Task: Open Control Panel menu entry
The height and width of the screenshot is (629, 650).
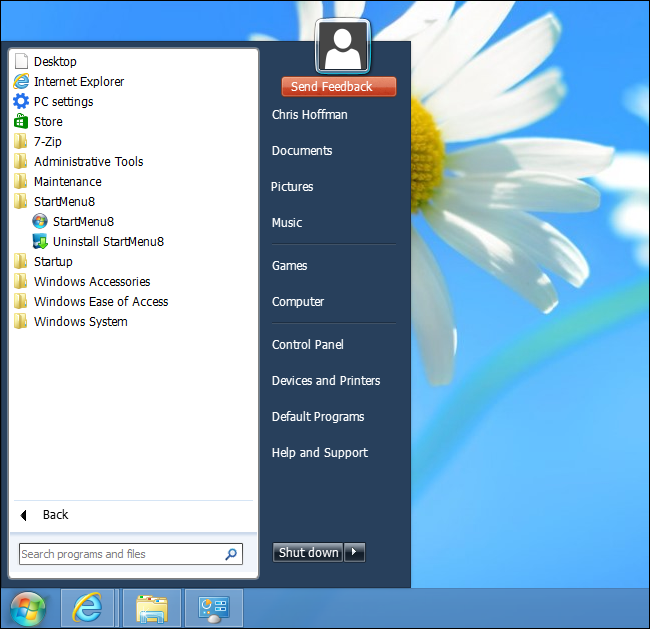Action: [x=308, y=345]
